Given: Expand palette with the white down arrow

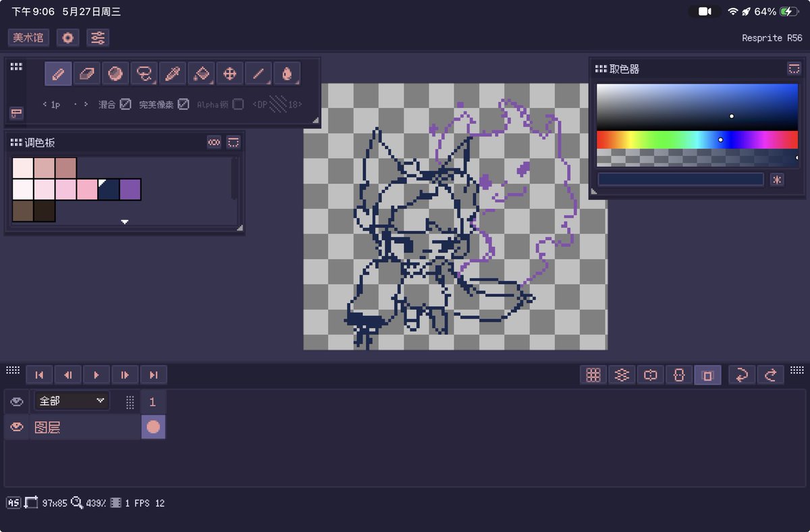Looking at the screenshot, I should pos(125,221).
